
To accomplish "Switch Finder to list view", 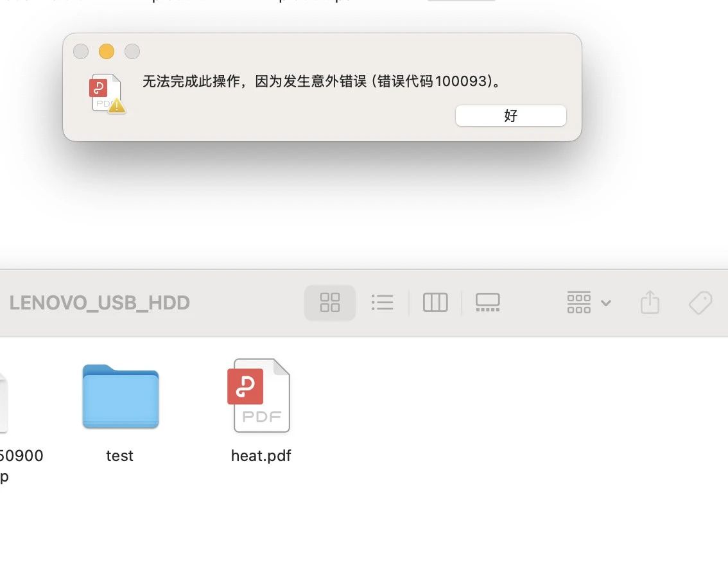I will (382, 302).
